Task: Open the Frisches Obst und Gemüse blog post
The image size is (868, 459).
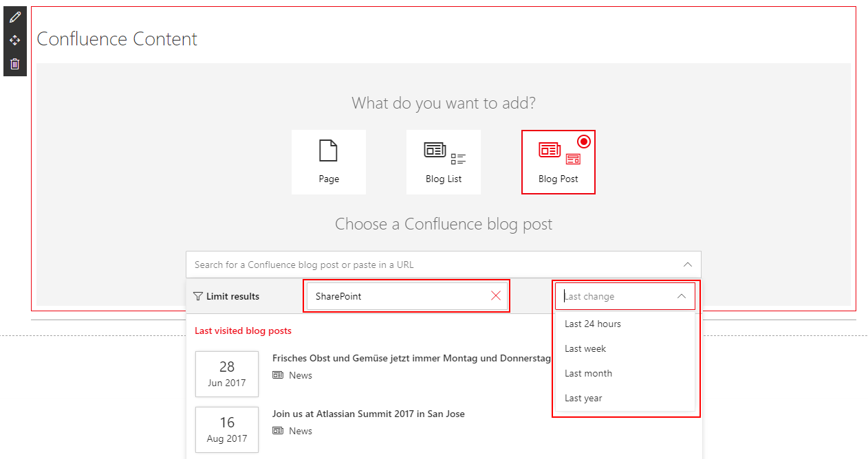Action: pos(411,358)
